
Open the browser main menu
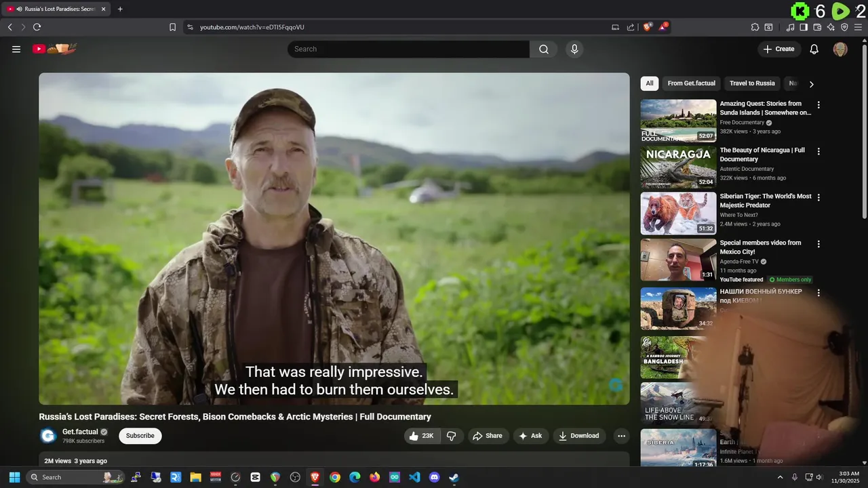click(x=859, y=27)
